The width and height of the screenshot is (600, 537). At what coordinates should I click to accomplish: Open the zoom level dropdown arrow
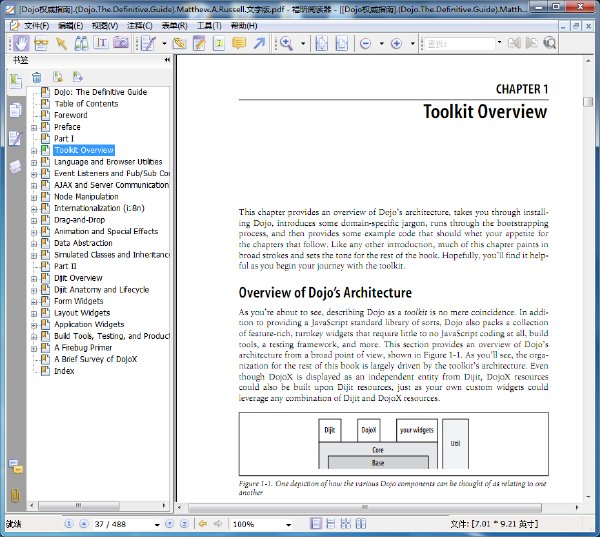[289, 524]
